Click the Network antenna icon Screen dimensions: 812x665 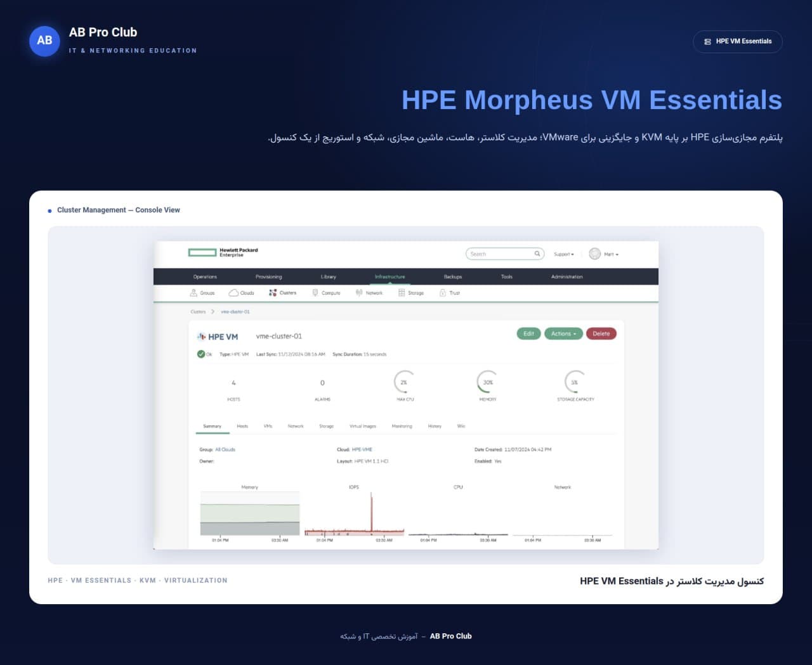(x=359, y=293)
